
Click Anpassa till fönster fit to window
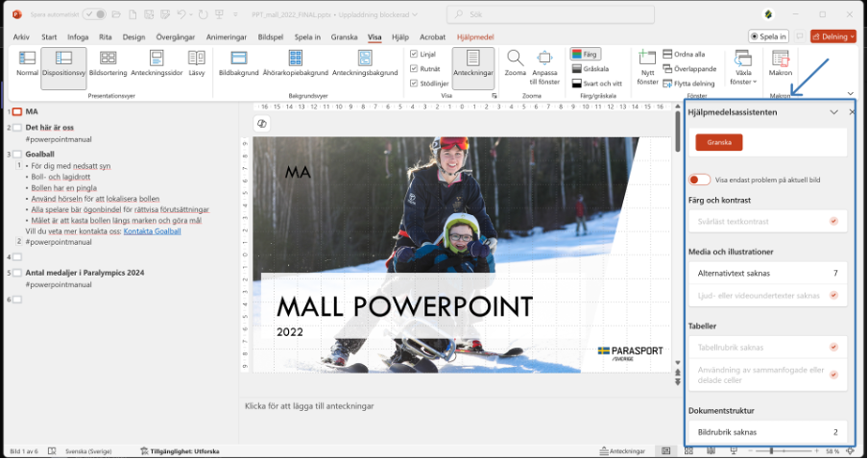point(544,67)
